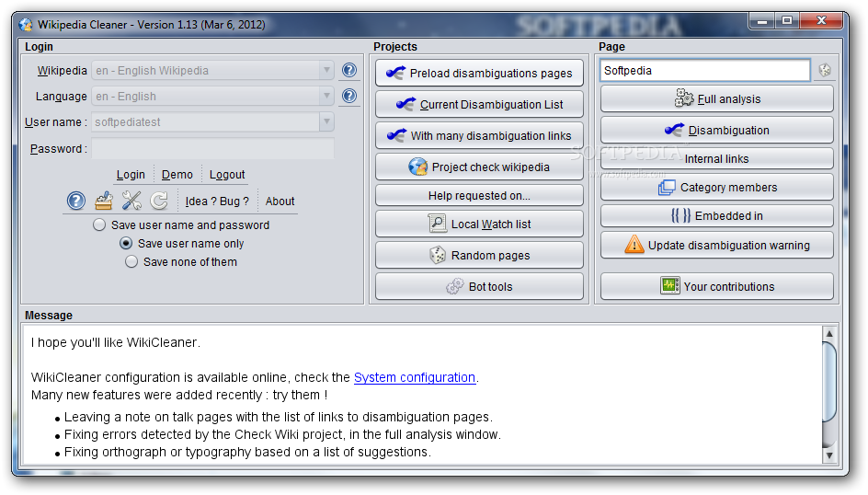Open the Local Watch list
The image size is (868, 495).
(x=479, y=224)
